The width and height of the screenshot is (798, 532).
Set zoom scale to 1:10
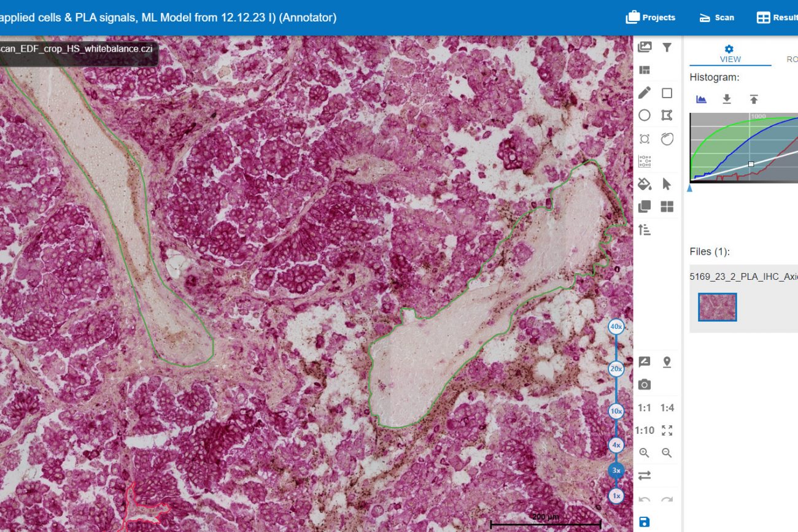coord(644,430)
